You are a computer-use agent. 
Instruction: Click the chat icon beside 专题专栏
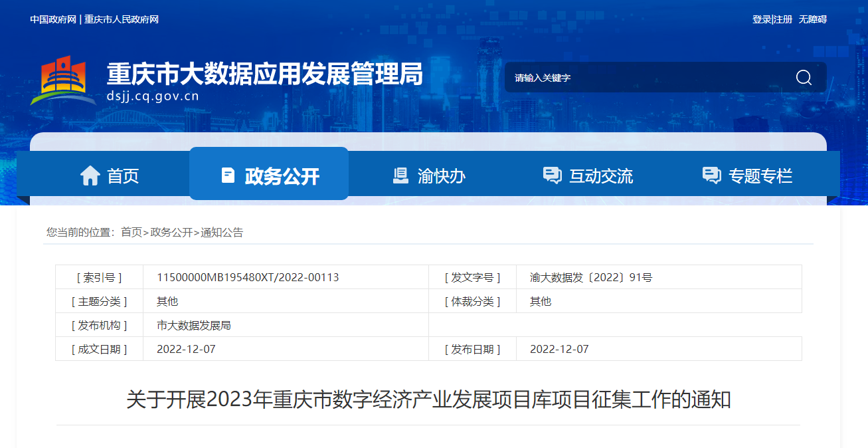[711, 175]
